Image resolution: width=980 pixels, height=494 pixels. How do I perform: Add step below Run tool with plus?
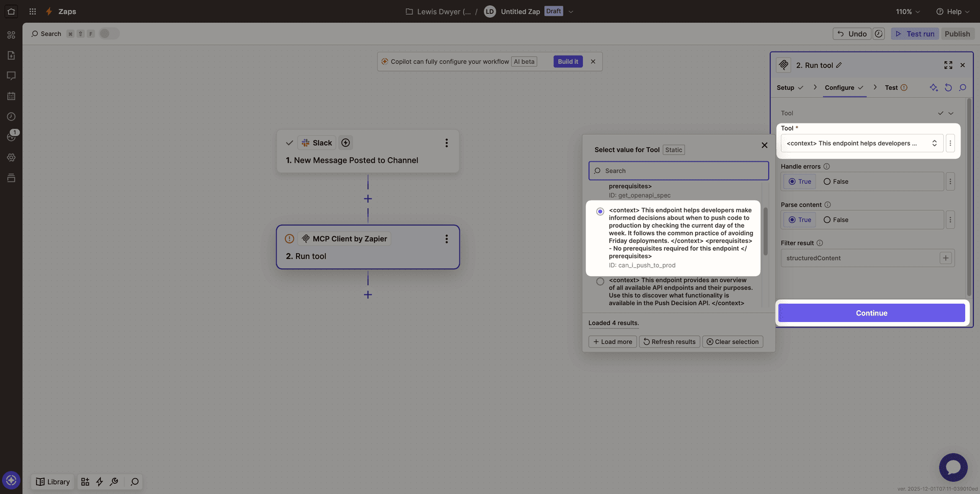[x=367, y=295]
